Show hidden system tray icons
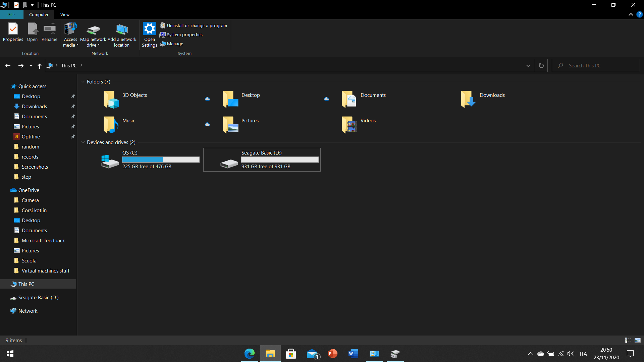Viewport: 644px width, 362px height. click(530, 354)
